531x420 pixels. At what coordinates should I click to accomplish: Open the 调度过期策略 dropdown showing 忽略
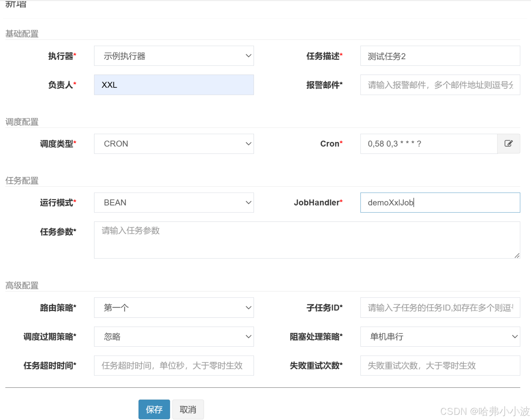173,337
